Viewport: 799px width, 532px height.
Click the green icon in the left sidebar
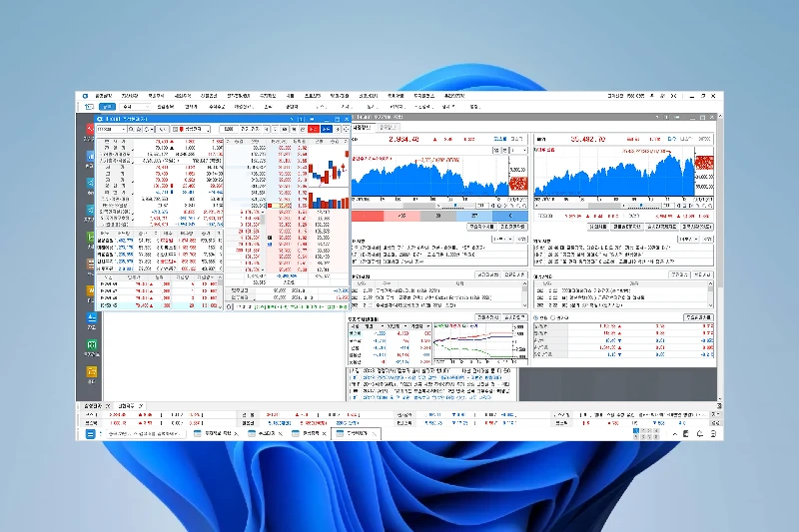point(90,345)
